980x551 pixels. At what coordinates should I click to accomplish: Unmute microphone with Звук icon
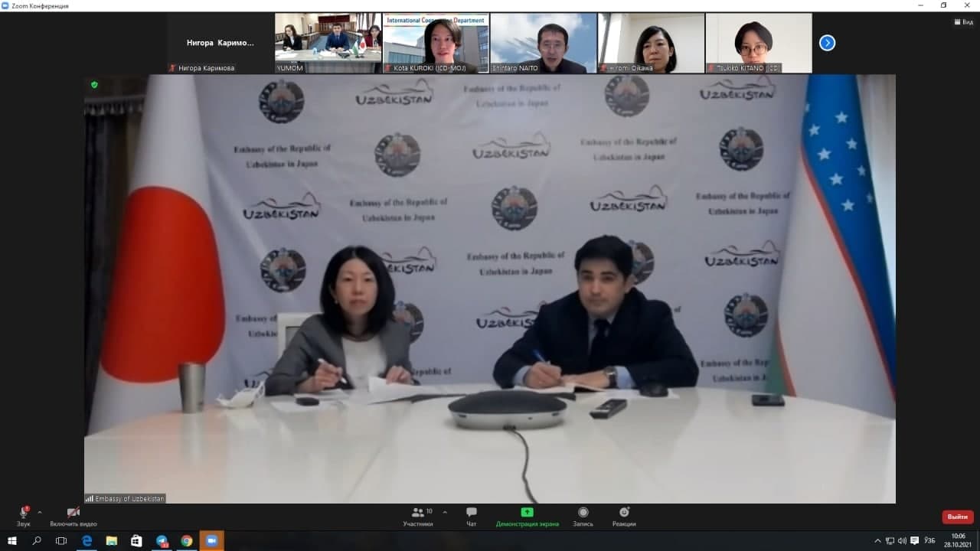point(24,517)
